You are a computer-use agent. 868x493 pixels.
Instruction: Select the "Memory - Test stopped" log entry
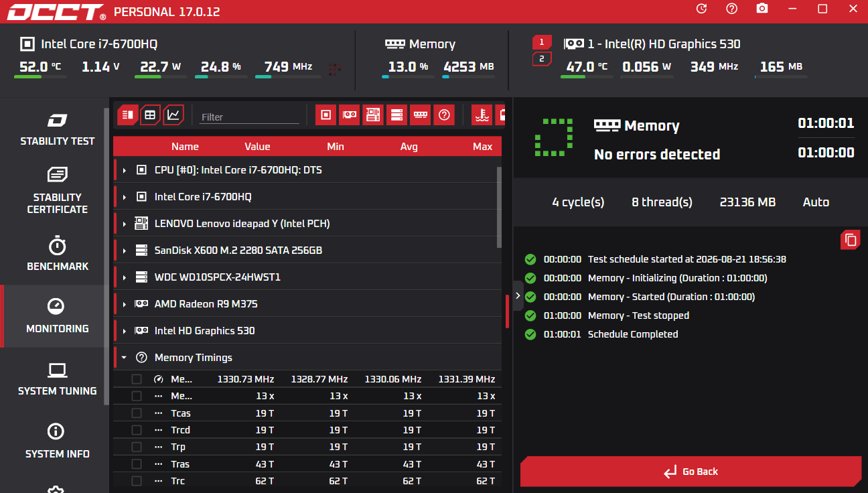[638, 315]
